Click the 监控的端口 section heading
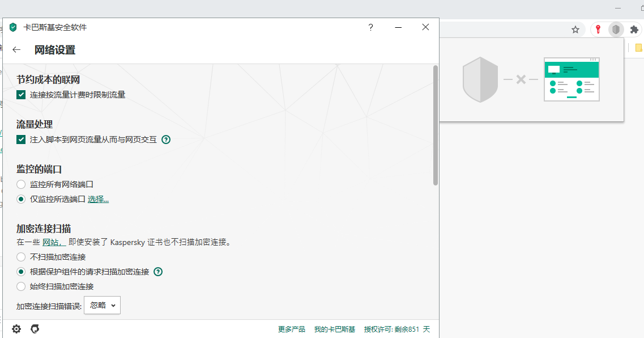This screenshot has width=644, height=338. [39, 169]
